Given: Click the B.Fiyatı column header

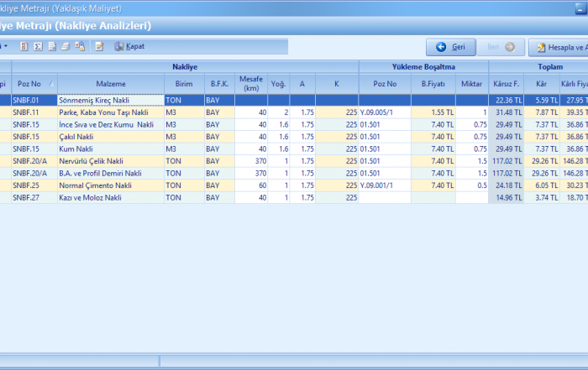Looking at the screenshot, I should (x=433, y=84).
